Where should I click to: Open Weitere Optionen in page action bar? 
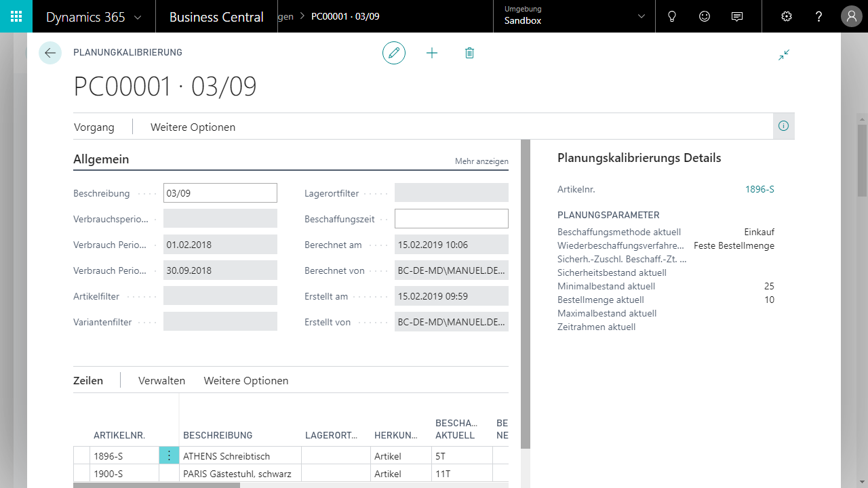click(x=193, y=127)
